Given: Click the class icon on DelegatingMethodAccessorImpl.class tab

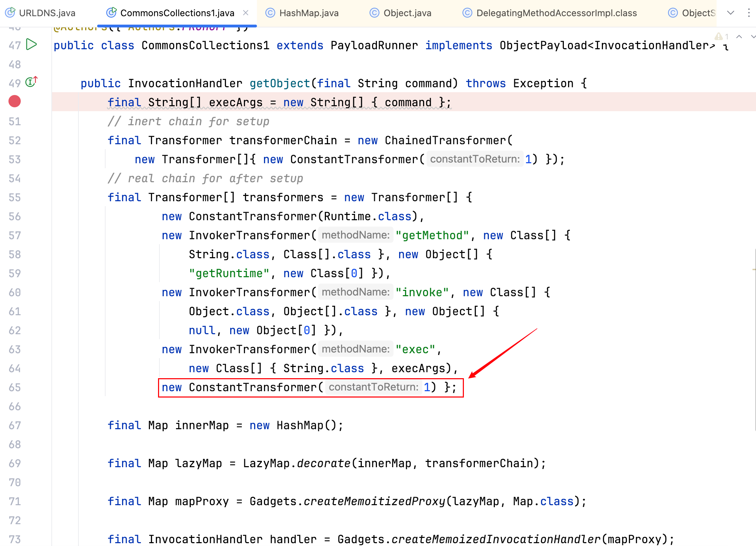Looking at the screenshot, I should click(467, 13).
